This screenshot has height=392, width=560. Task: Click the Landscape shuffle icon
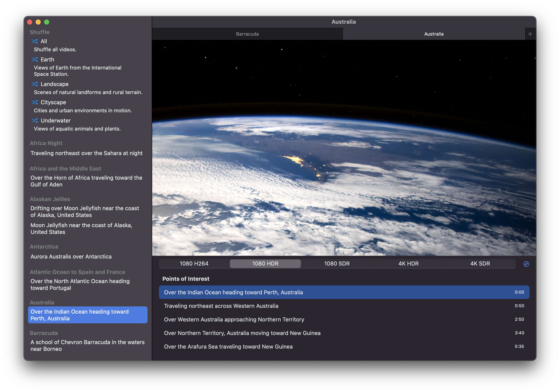(34, 84)
